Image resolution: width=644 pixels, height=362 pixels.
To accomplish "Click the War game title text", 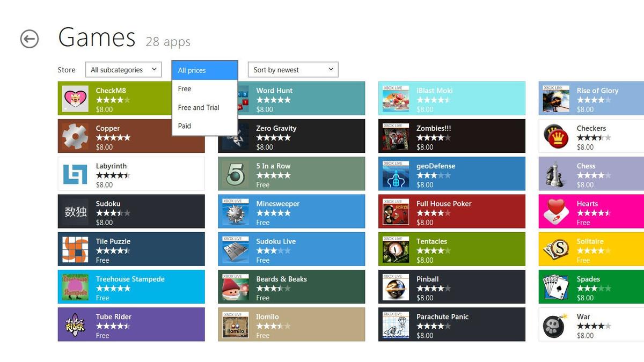I will click(x=583, y=316).
